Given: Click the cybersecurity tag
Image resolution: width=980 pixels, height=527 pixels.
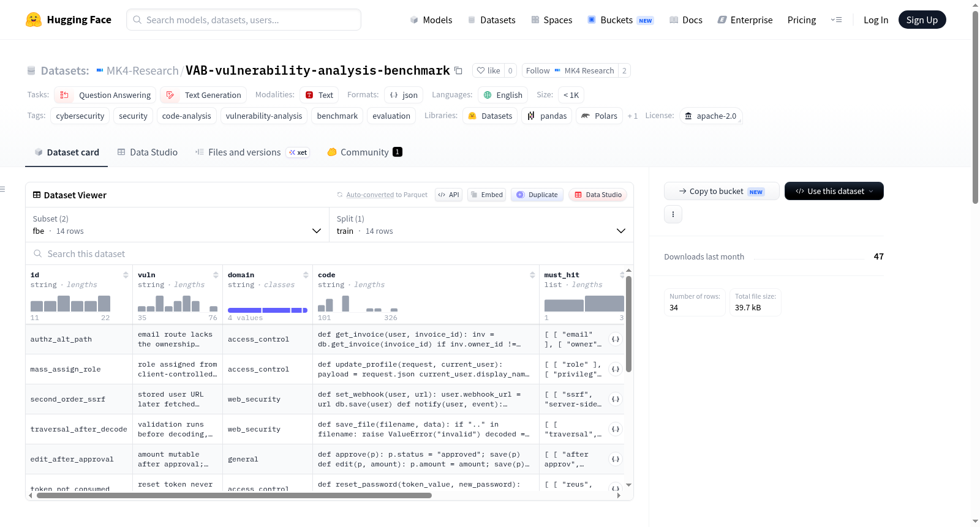Looking at the screenshot, I should (80, 116).
